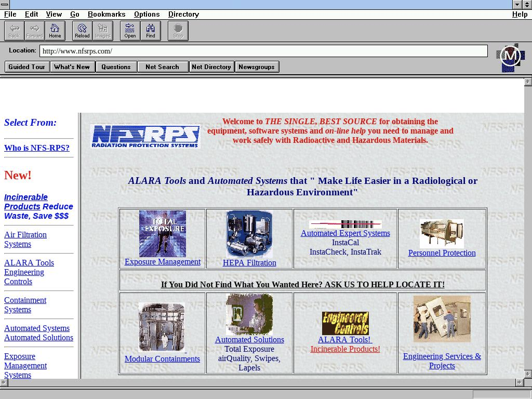Toggle the Images toolbar icon
Screen dimensions: 532x399
pos(103,31)
